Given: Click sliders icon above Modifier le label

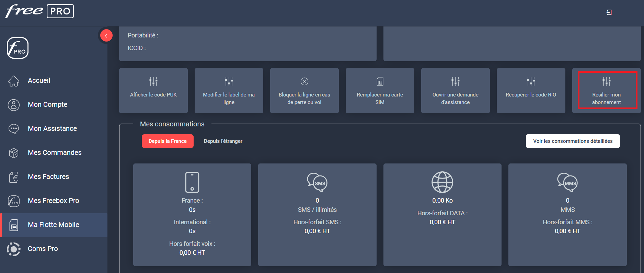Looking at the screenshot, I should click(x=229, y=81).
